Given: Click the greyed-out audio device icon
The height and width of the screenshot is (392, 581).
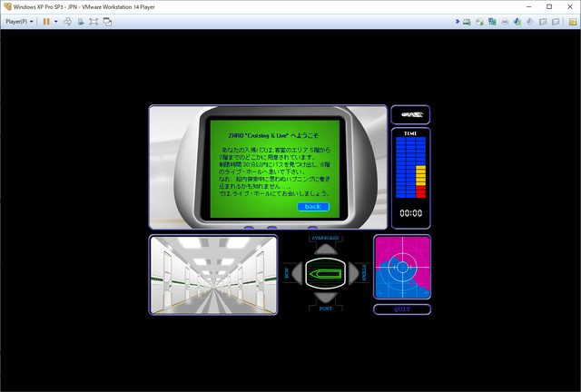Looking at the screenshot, I should [x=530, y=22].
